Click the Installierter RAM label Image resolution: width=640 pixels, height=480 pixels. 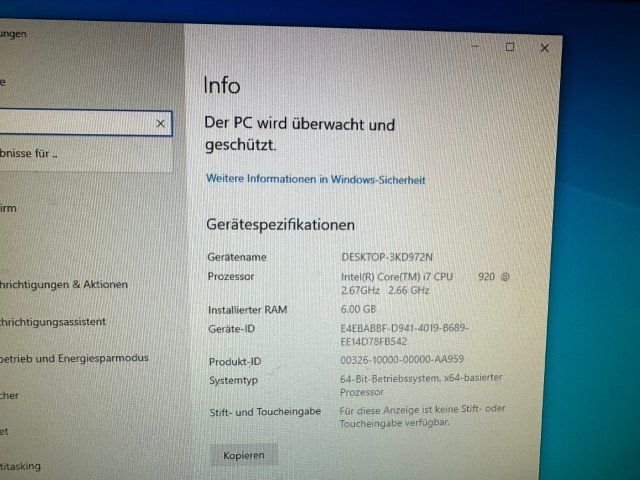(x=248, y=310)
